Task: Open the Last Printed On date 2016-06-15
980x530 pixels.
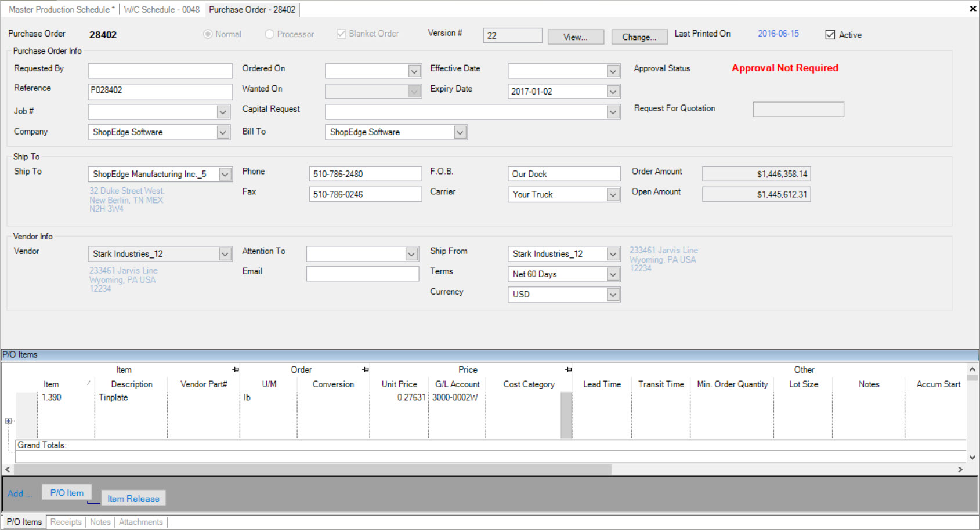Action: point(778,34)
